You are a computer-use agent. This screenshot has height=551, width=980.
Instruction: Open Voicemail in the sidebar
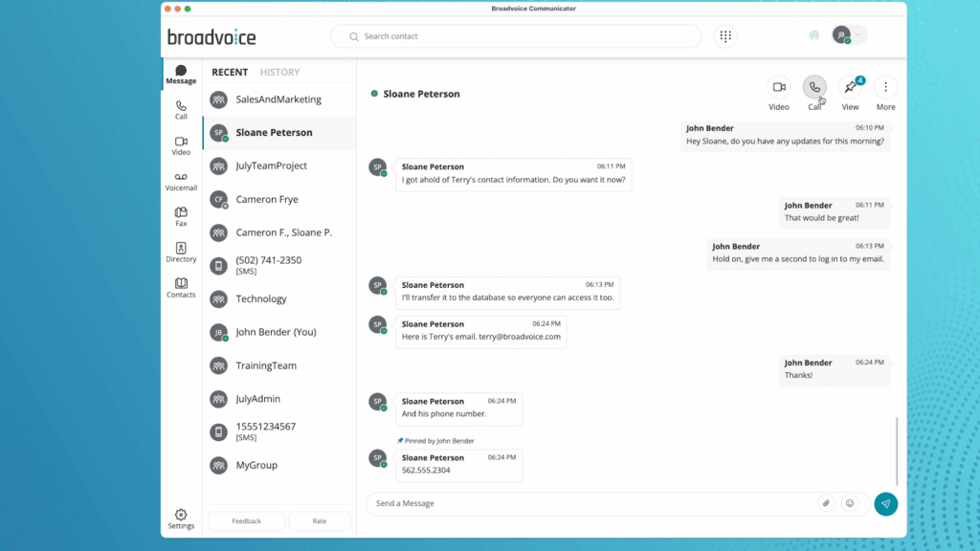pyautogui.click(x=181, y=181)
